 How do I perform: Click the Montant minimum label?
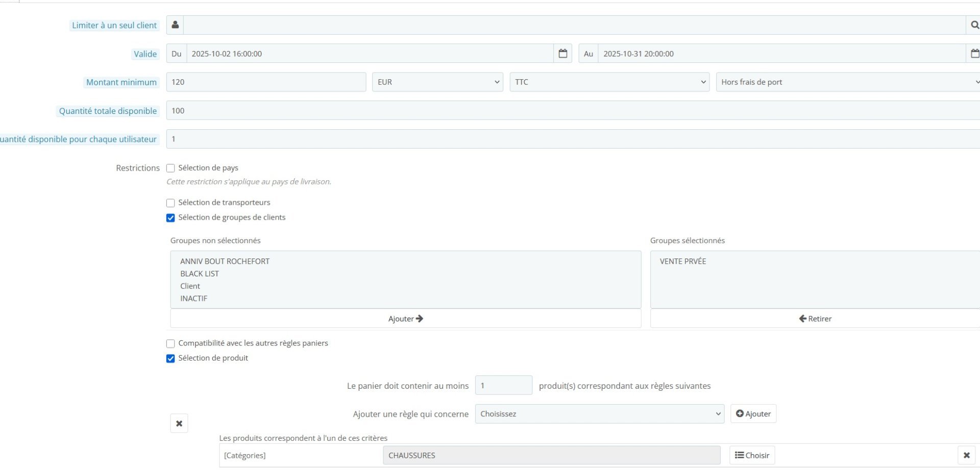click(121, 83)
